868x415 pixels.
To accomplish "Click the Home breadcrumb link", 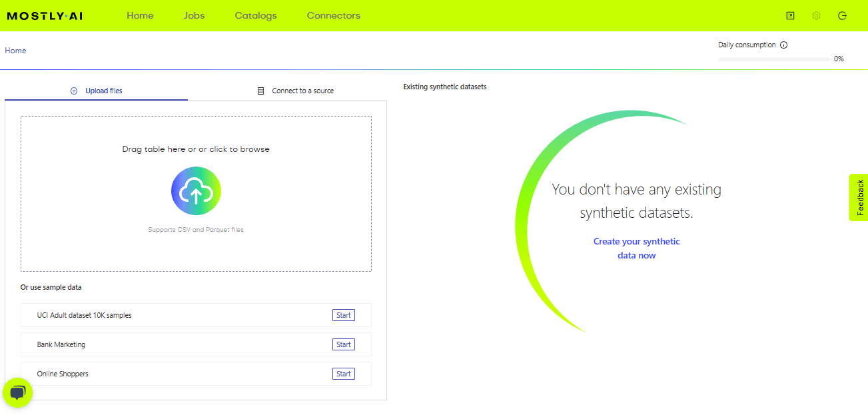I will click(x=15, y=51).
